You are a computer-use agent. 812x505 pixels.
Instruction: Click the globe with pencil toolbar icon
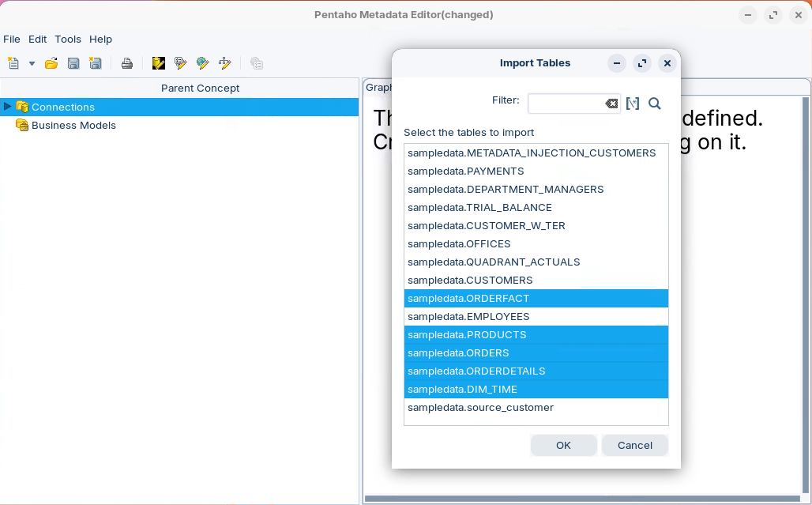[203, 63]
